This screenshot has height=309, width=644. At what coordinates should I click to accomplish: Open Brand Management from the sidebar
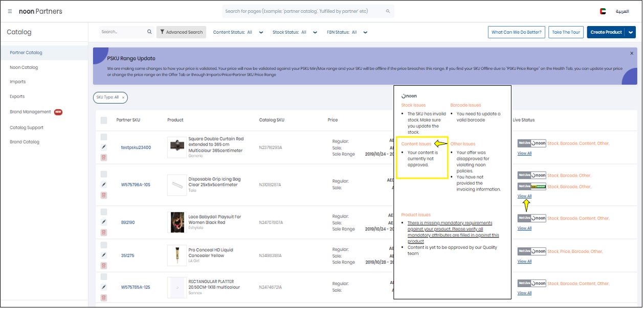(x=30, y=112)
